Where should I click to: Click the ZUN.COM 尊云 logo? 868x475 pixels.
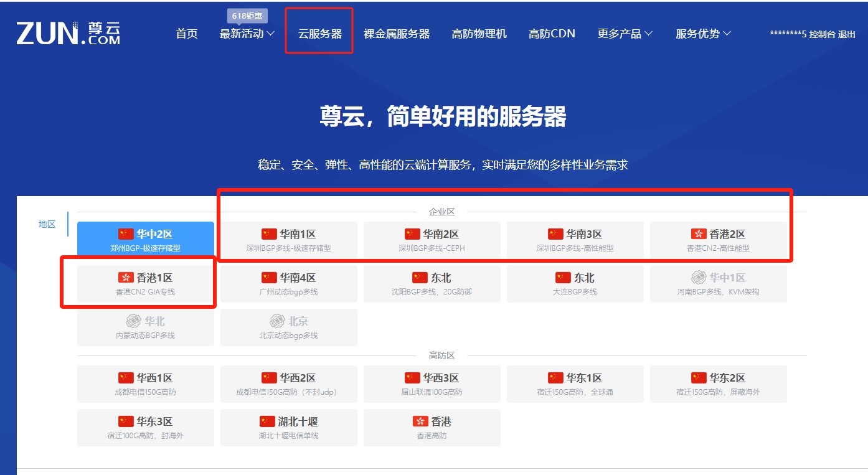click(68, 33)
